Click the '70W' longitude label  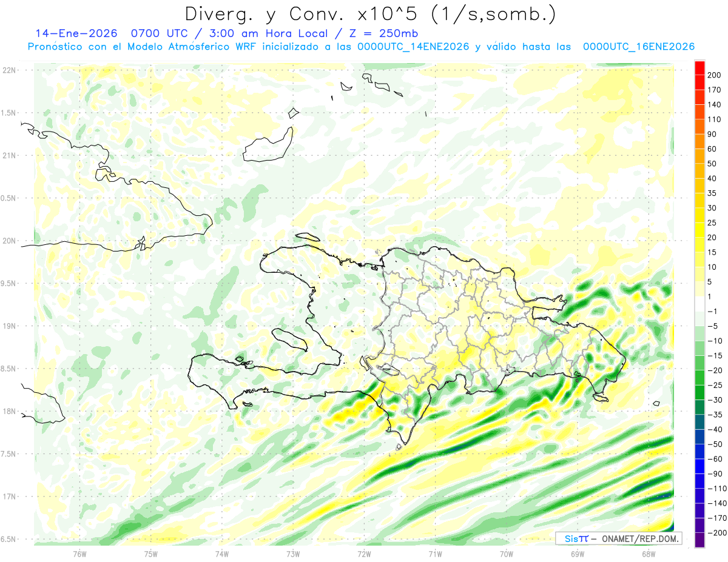507,554
